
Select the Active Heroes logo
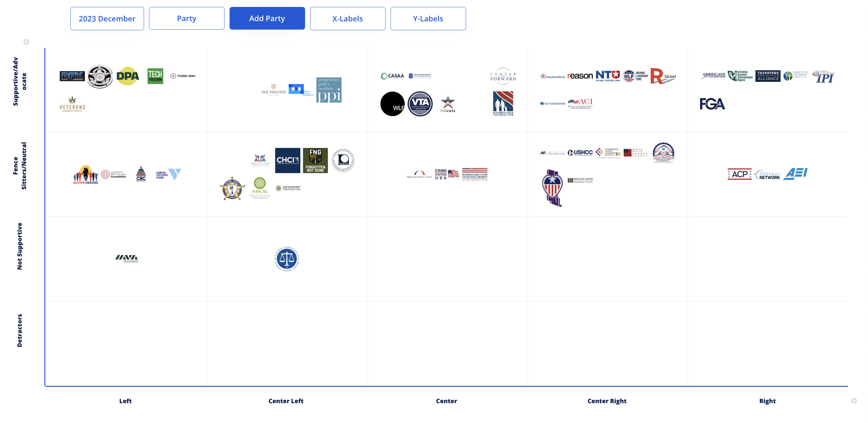pos(86,174)
